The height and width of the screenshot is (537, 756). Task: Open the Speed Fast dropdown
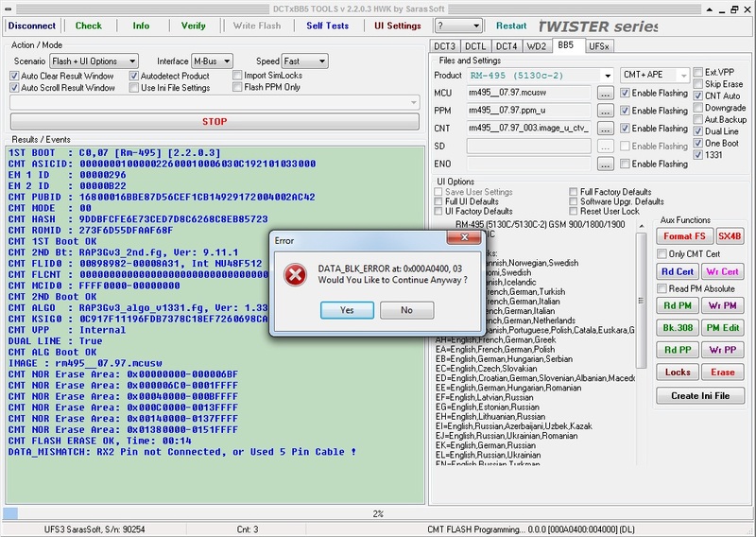304,61
